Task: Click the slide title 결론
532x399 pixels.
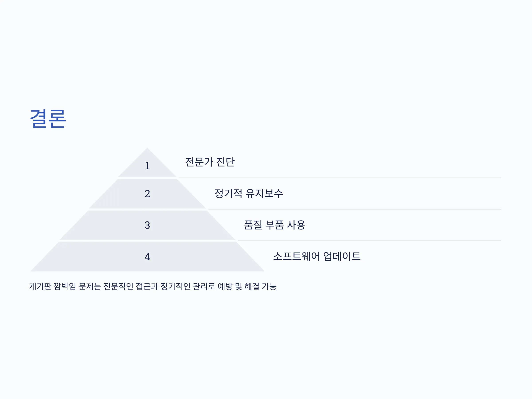Action: (x=48, y=118)
